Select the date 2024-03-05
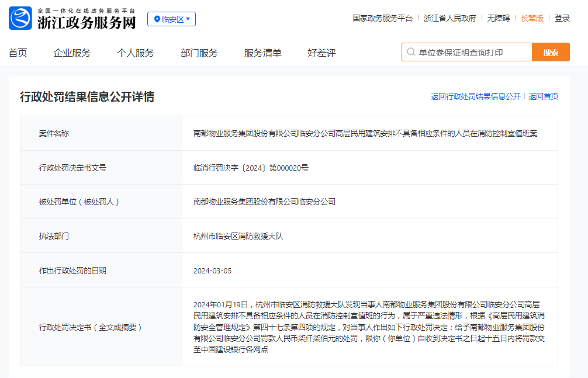Viewport: 588px width, 378px height. [x=212, y=271]
